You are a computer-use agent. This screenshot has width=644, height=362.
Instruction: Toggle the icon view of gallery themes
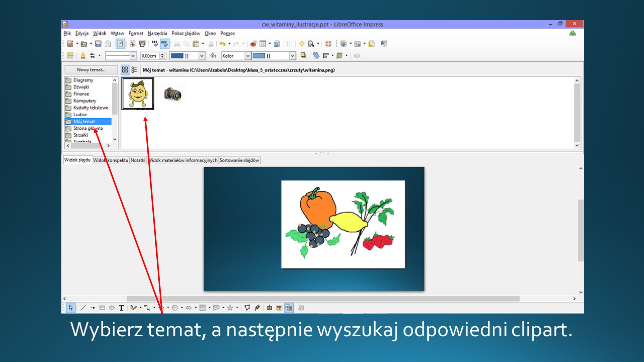click(x=125, y=70)
